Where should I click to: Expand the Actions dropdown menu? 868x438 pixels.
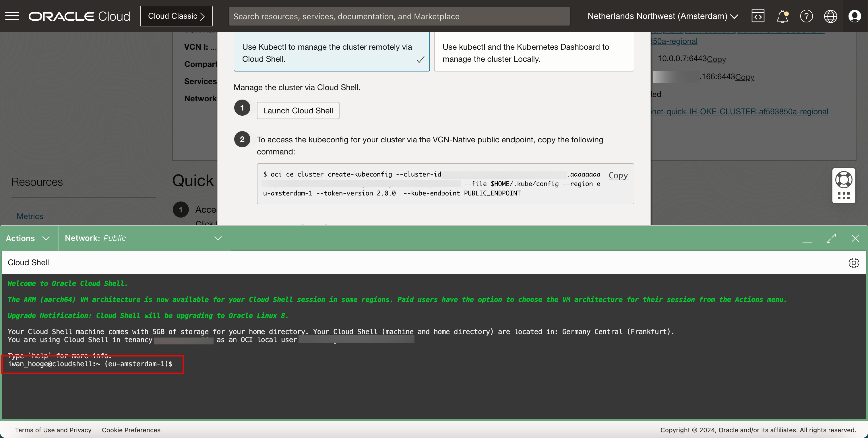(28, 238)
